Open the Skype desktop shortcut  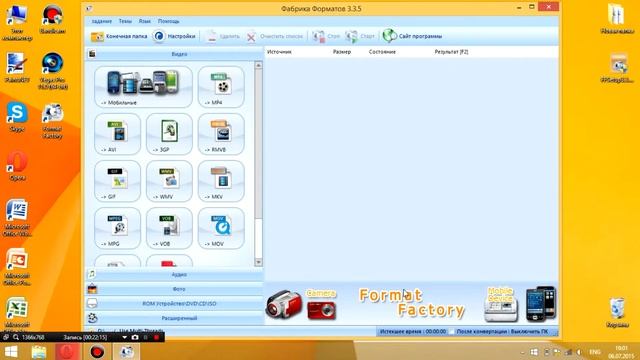point(17,117)
